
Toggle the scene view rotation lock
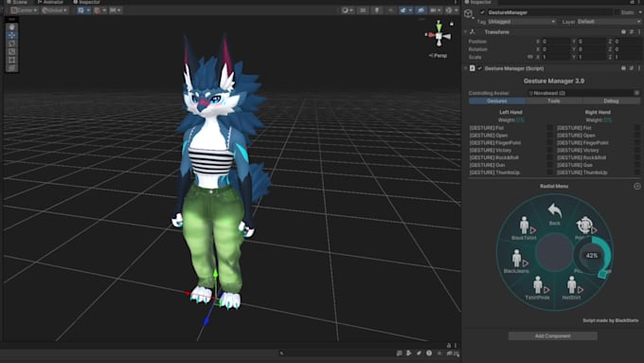tap(452, 24)
